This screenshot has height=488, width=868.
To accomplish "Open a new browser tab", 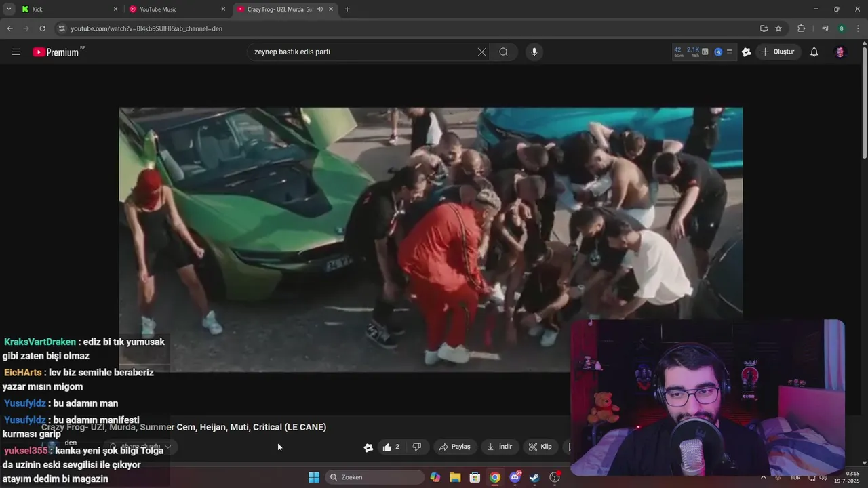I will [347, 9].
